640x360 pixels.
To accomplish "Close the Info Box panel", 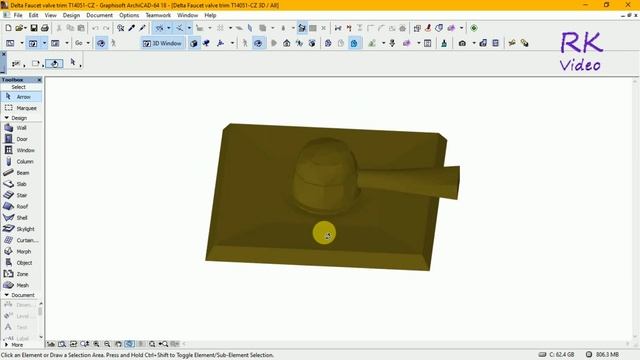I will pyautogui.click(x=4, y=54).
